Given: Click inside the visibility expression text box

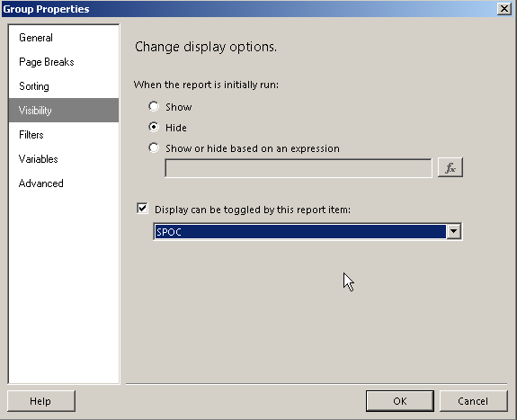Looking at the screenshot, I should [299, 168].
